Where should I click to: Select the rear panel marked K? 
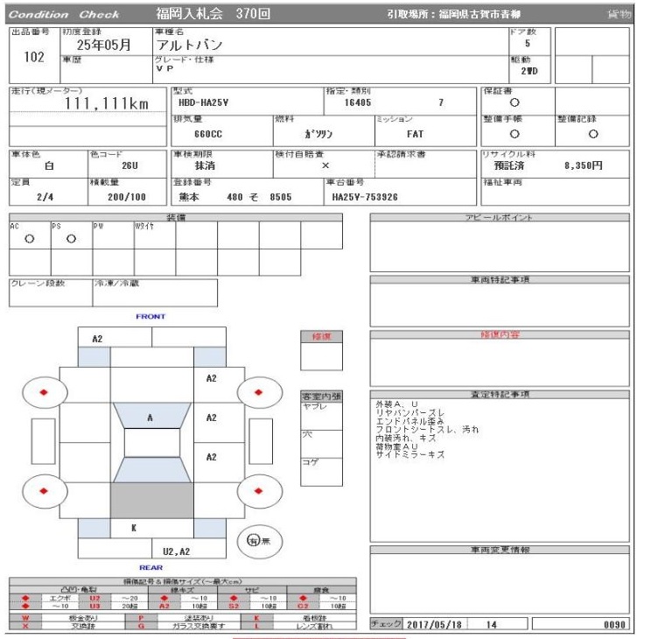[x=133, y=528]
